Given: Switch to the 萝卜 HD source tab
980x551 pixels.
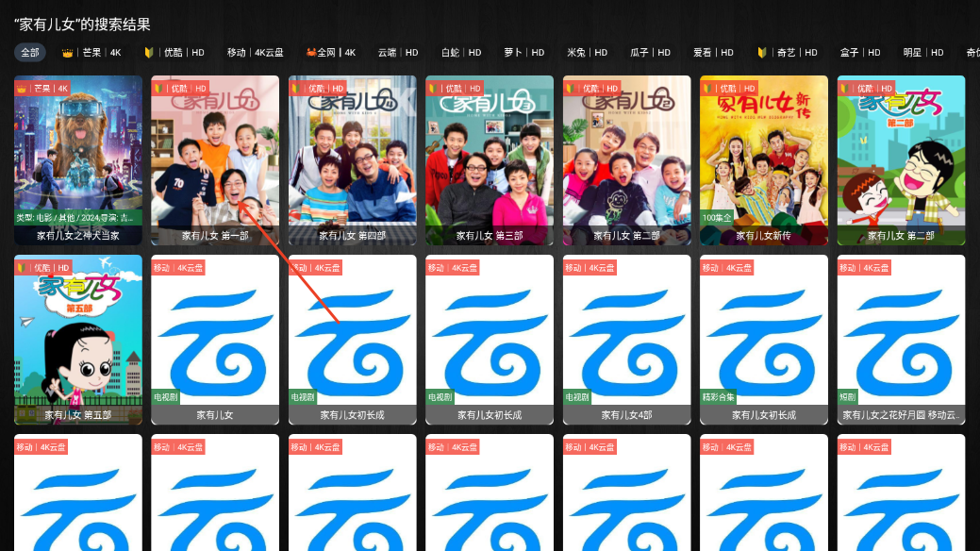Looking at the screenshot, I should [524, 53].
